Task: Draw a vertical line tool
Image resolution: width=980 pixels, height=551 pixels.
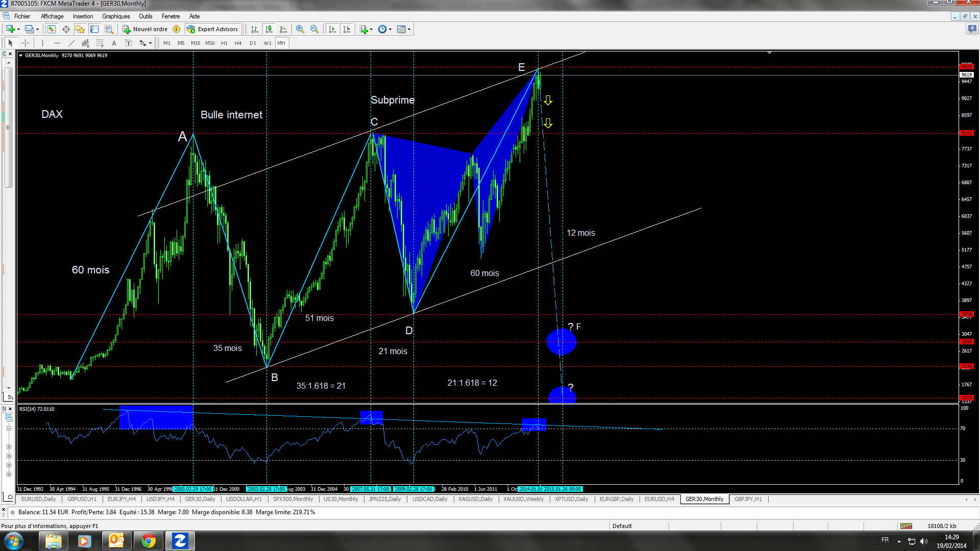Action: (x=43, y=43)
